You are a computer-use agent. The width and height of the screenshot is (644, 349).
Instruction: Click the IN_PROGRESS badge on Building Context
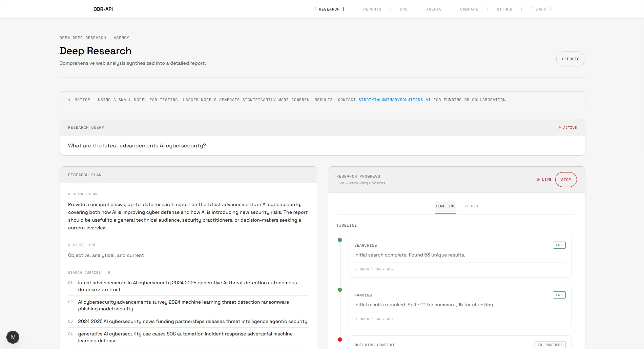click(550, 345)
